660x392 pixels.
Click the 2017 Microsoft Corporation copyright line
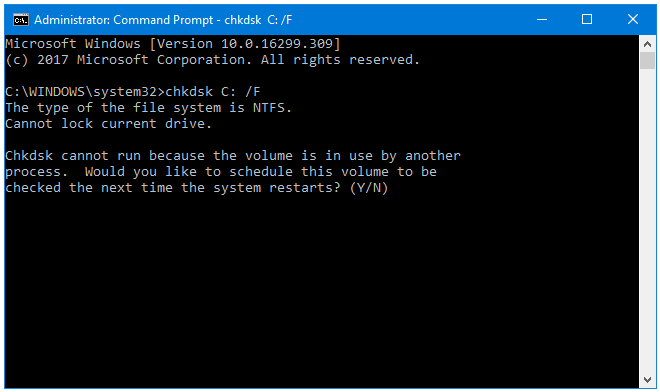(213, 60)
